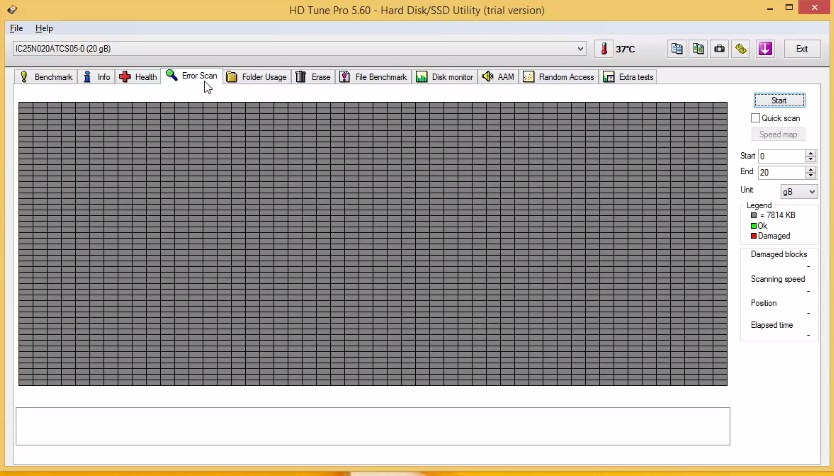Click the blue Info tab icon

click(x=87, y=77)
